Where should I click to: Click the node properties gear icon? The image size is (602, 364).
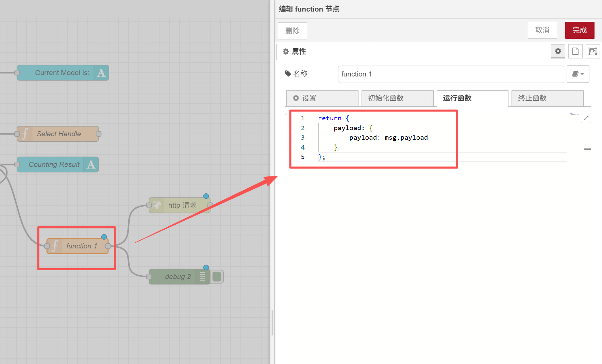tap(558, 51)
